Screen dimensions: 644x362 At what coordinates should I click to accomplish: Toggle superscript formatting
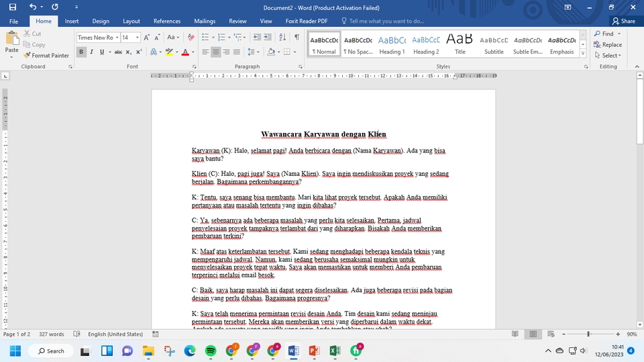click(139, 52)
